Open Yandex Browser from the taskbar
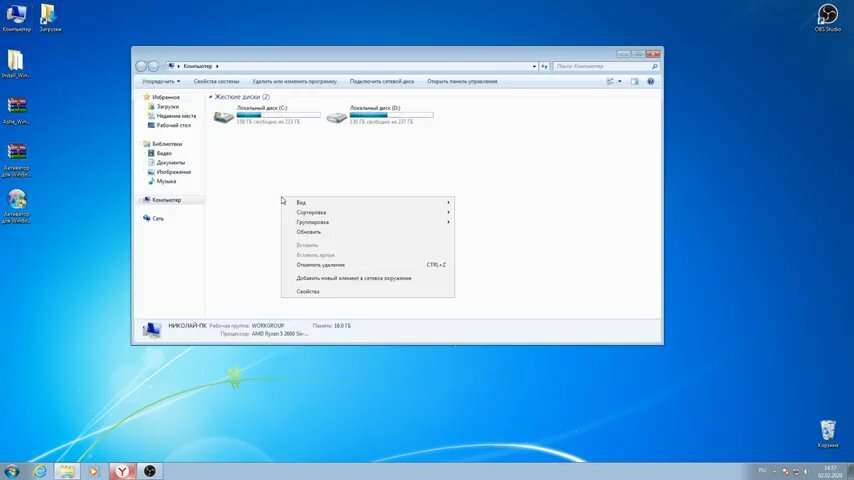Screen dimensions: 854x480 pyautogui.click(x=123, y=471)
